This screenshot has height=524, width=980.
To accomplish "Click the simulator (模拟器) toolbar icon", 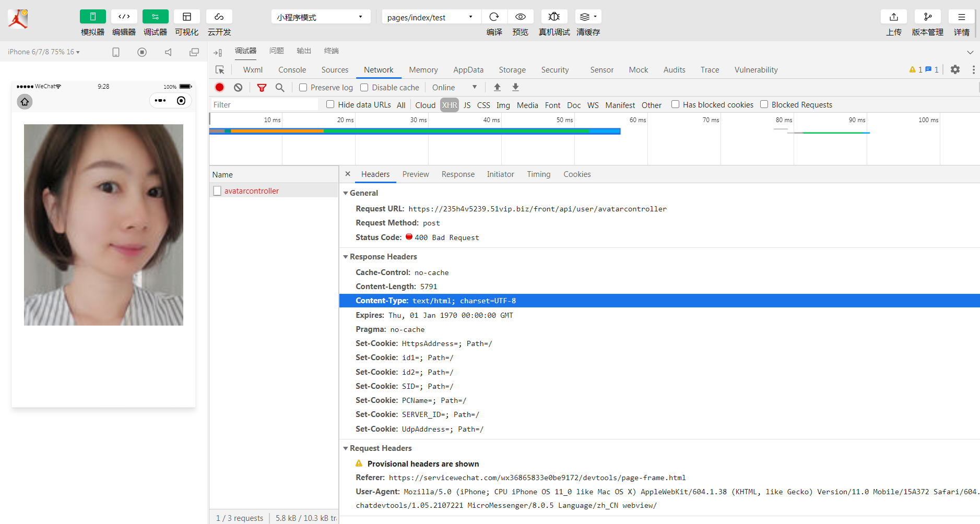I will (x=92, y=17).
